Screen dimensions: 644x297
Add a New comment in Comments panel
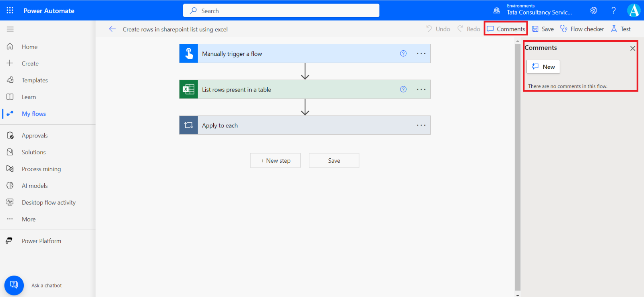pos(543,67)
